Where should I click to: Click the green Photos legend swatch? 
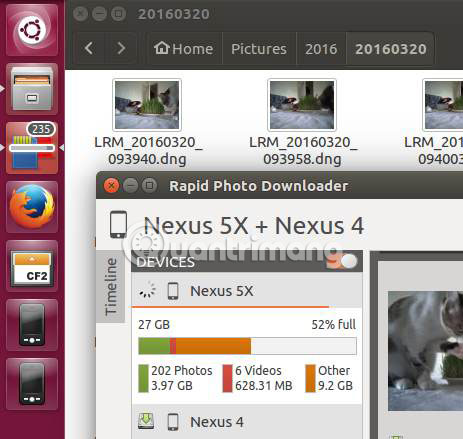(x=143, y=378)
